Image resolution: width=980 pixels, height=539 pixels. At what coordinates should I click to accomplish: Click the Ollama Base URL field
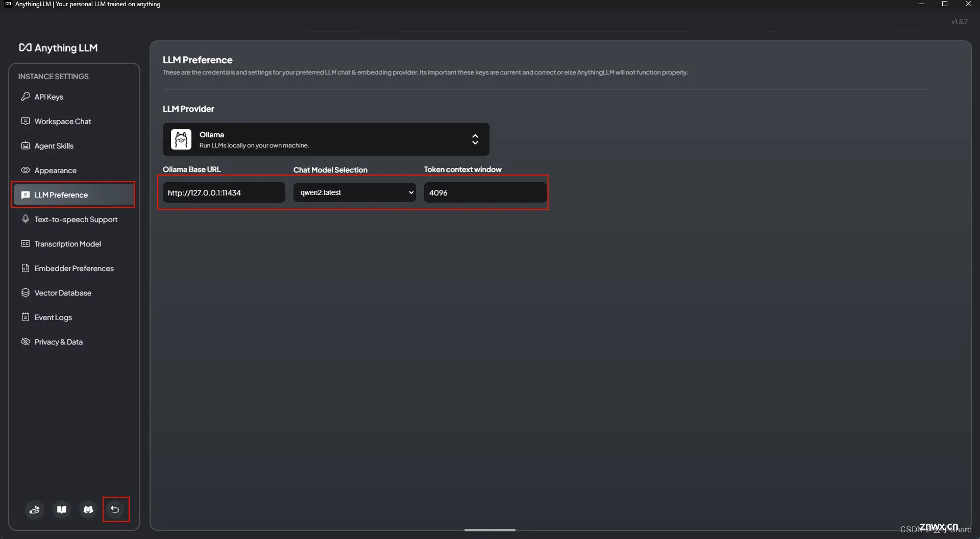click(x=224, y=192)
